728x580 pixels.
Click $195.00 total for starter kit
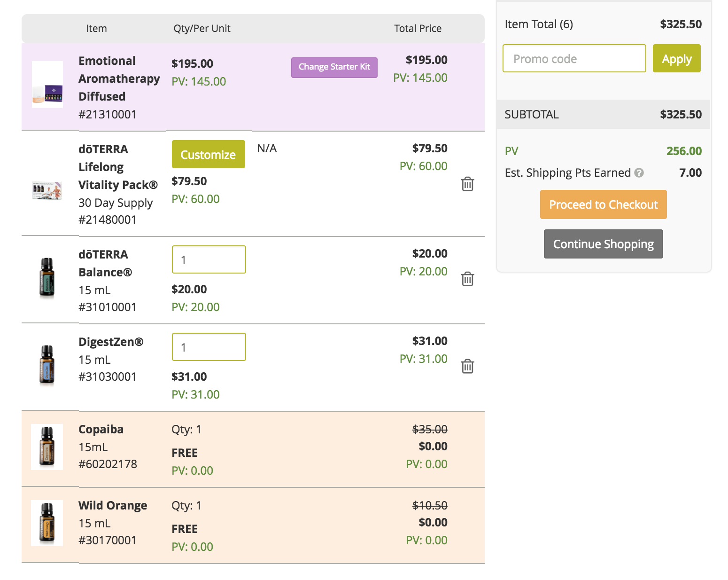point(426,60)
